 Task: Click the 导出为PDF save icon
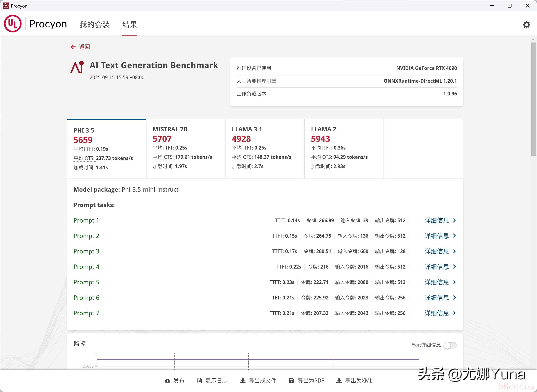[x=291, y=381]
